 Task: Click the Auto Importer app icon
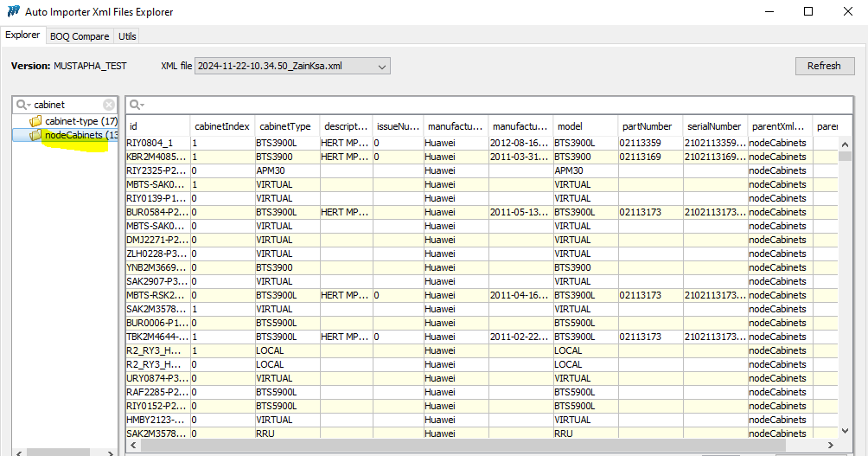[x=13, y=12]
